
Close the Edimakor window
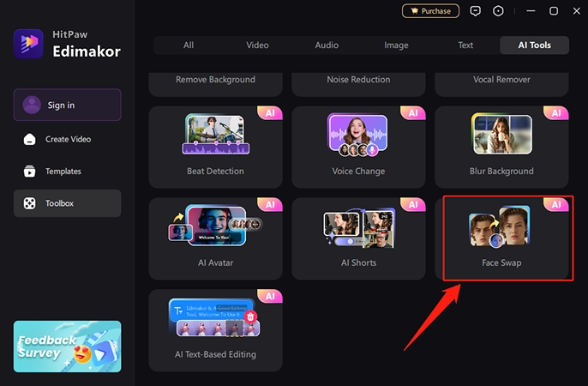coord(577,11)
